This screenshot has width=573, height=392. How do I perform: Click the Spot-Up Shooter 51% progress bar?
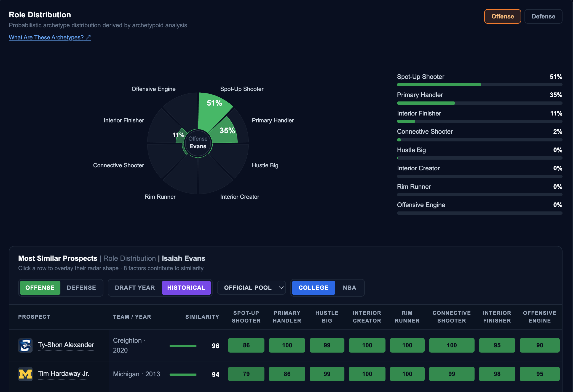pyautogui.click(x=480, y=85)
